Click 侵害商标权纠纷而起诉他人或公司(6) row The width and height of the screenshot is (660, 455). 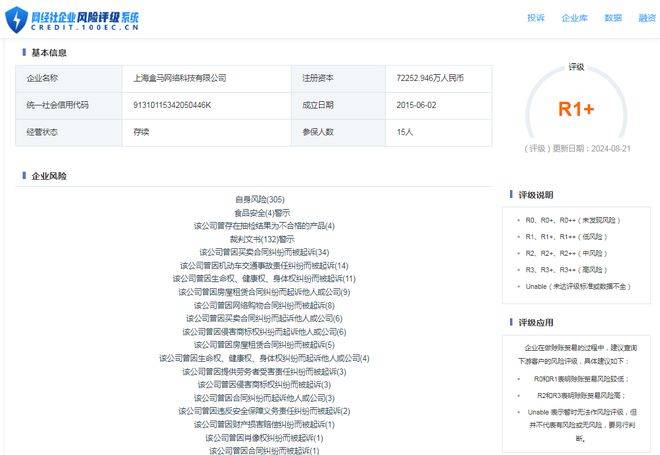click(264, 332)
